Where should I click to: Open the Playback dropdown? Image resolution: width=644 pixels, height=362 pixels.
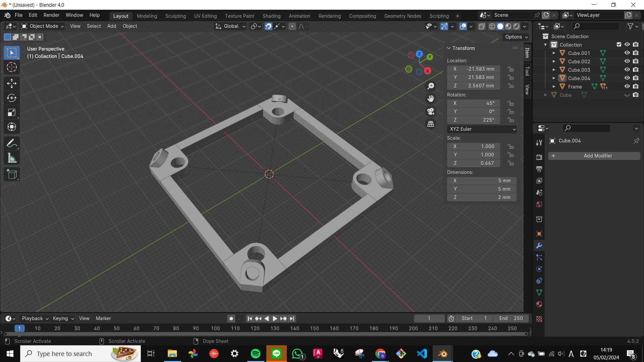click(x=35, y=318)
